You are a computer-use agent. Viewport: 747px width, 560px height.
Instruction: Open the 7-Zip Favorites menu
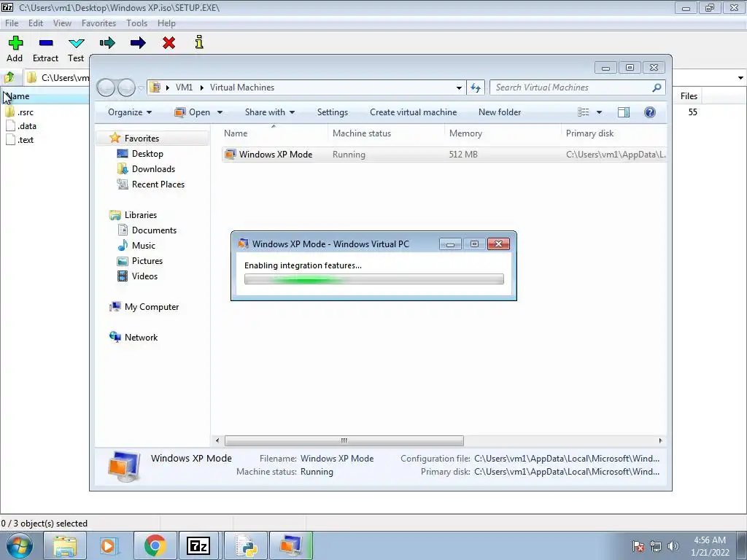coord(98,23)
